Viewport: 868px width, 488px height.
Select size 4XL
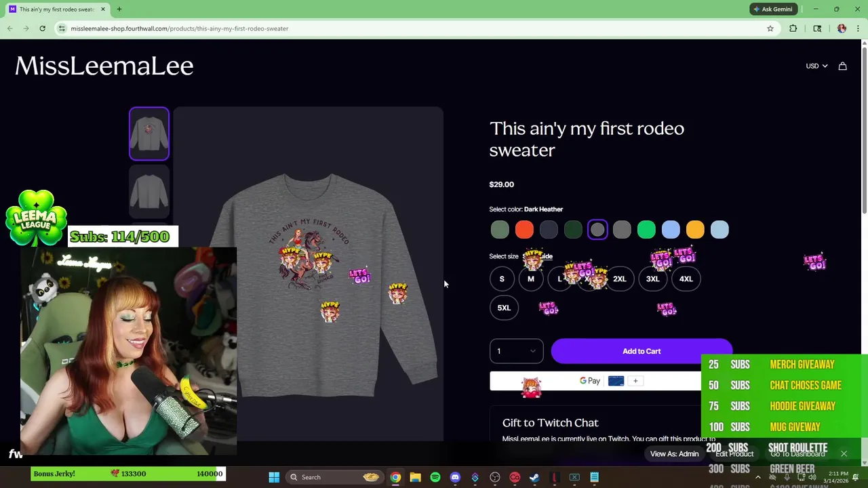[x=686, y=279]
